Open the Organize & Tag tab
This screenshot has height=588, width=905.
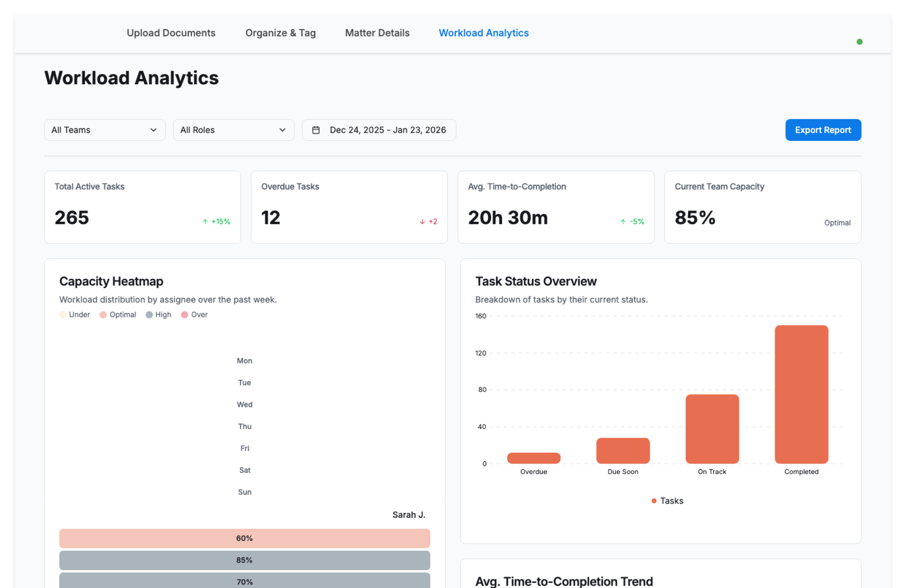280,33
